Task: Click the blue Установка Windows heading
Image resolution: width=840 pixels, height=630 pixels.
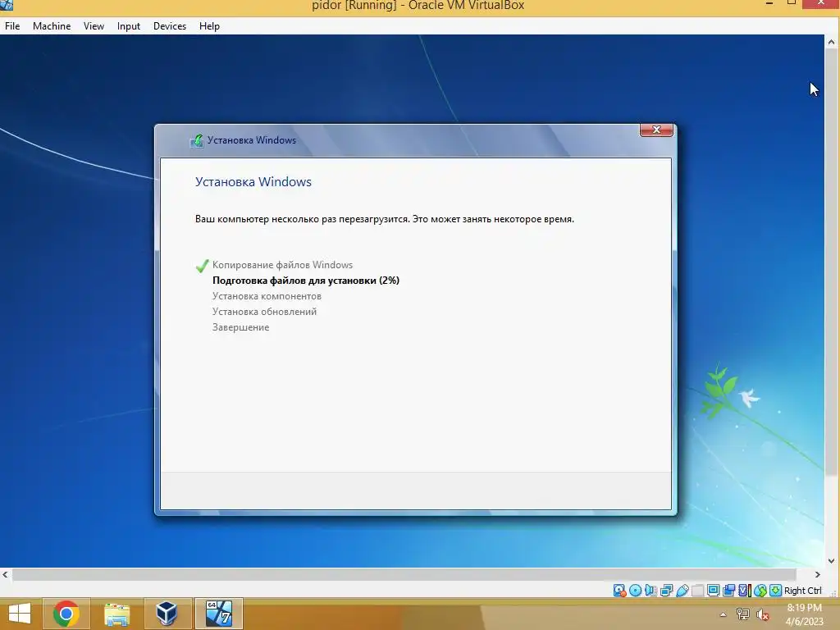Action: point(253,181)
